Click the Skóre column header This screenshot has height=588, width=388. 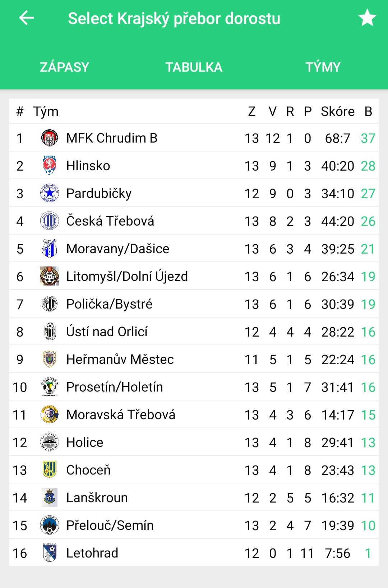point(338,111)
